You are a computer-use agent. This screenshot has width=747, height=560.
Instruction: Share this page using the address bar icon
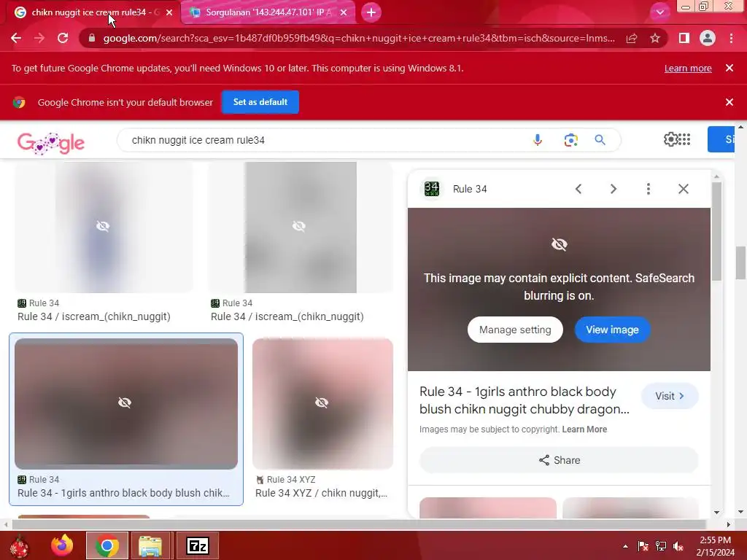tap(632, 38)
